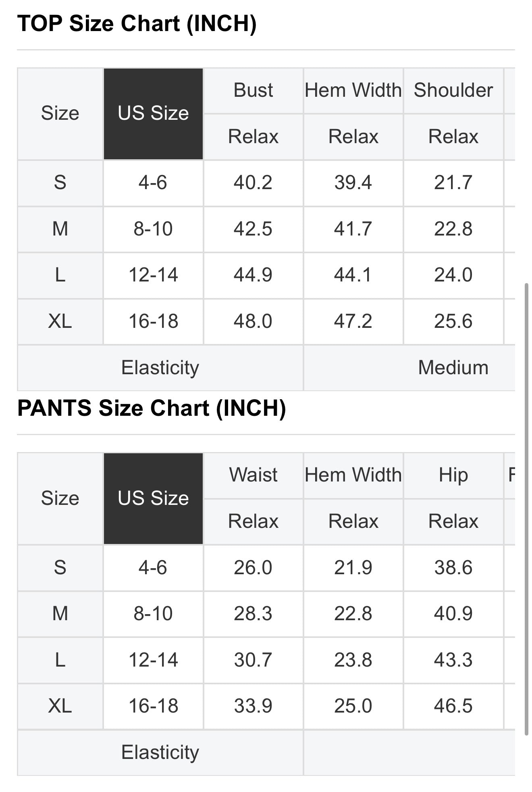Viewport: 532px width, 792px height.
Task: Select the Waist column header
Action: click(x=253, y=475)
